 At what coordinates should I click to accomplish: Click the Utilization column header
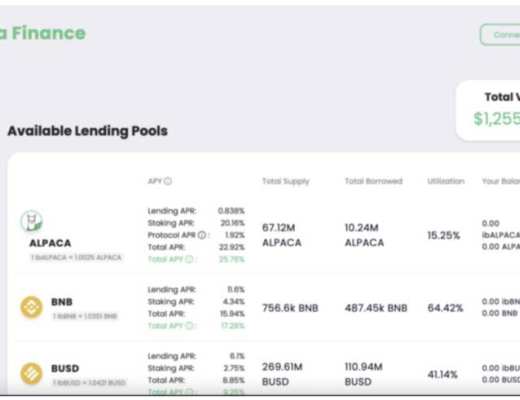click(x=446, y=181)
